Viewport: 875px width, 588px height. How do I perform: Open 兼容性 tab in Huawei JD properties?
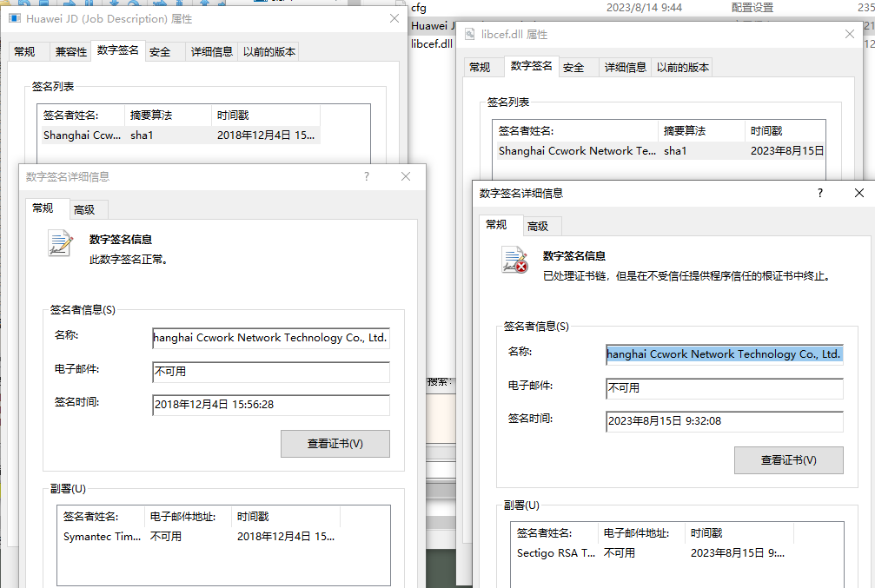[71, 52]
